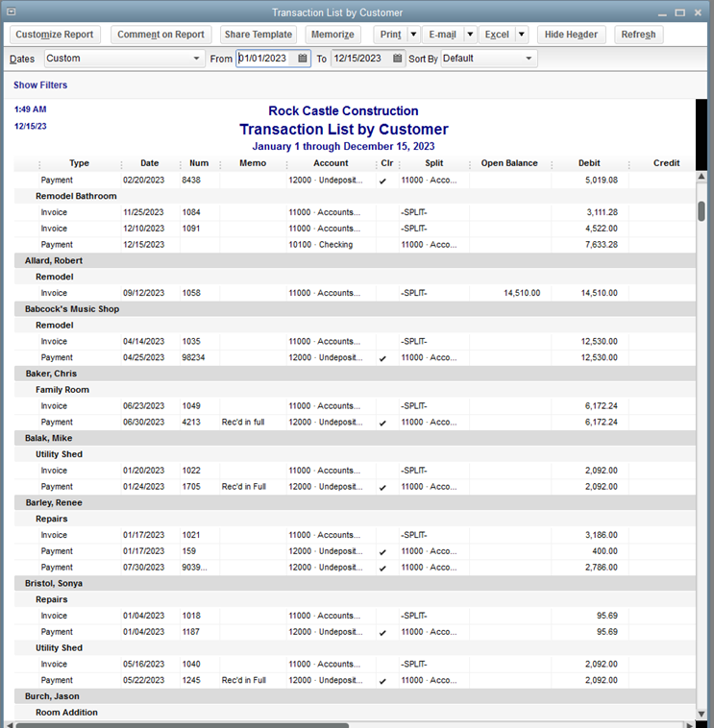Select the Bristol, Sonya customer row

tap(355, 583)
